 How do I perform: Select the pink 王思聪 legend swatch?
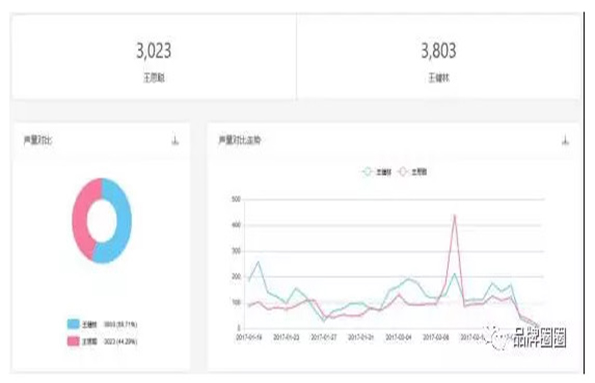click(73, 341)
